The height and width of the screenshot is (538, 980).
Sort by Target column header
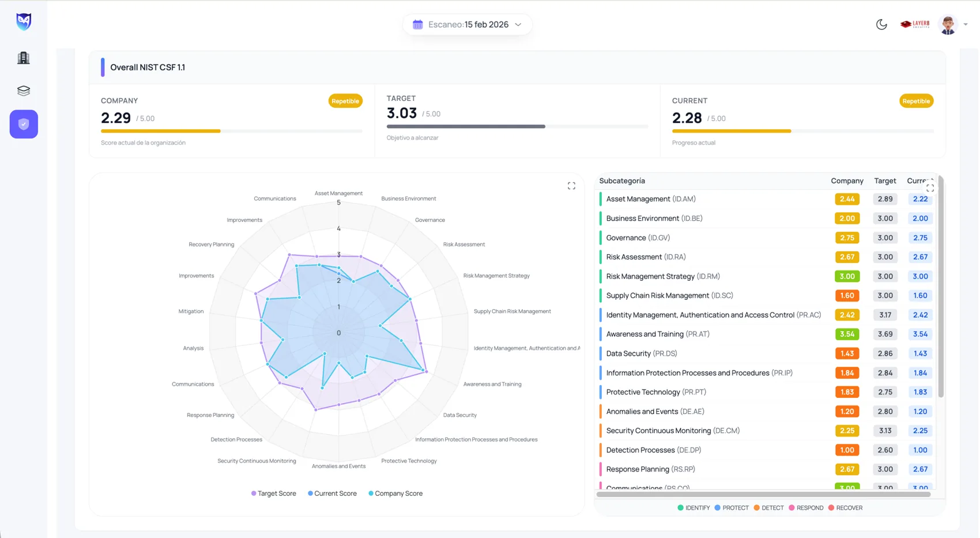pos(885,181)
